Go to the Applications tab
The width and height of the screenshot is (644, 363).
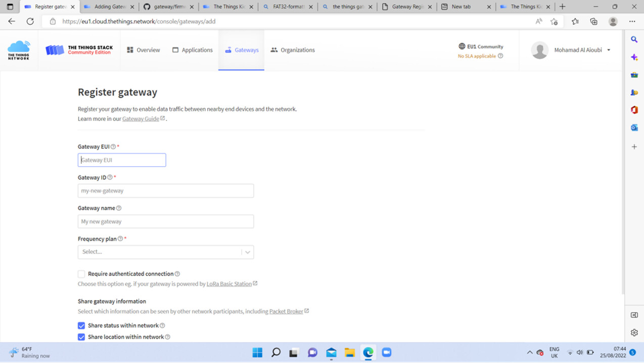pyautogui.click(x=192, y=50)
